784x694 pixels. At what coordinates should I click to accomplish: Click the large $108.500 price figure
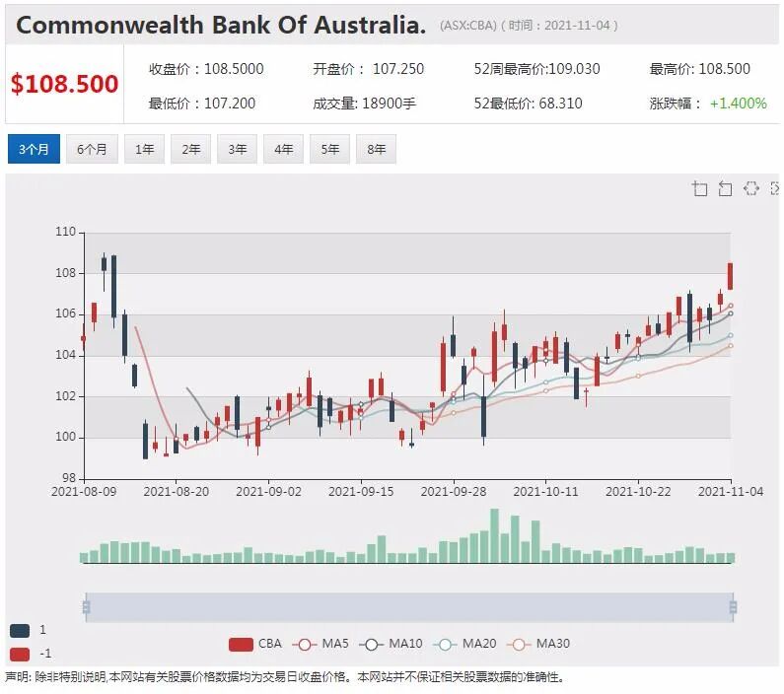[x=64, y=84]
